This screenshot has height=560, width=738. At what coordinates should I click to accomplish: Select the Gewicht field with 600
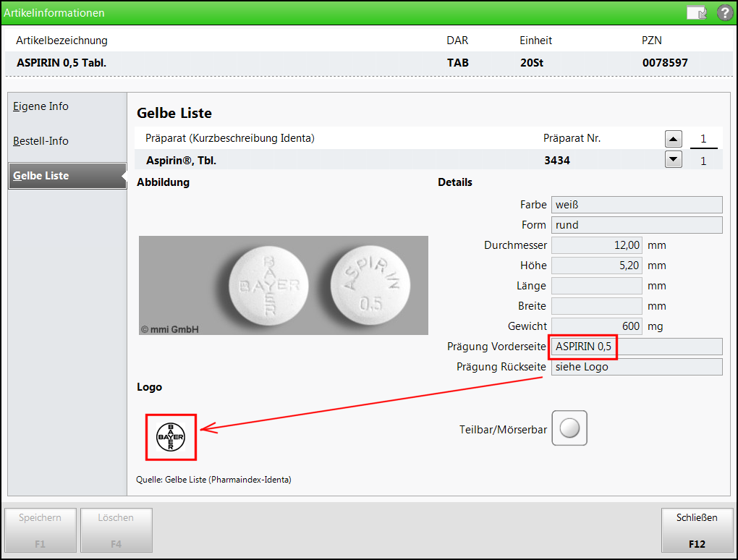[597, 326]
